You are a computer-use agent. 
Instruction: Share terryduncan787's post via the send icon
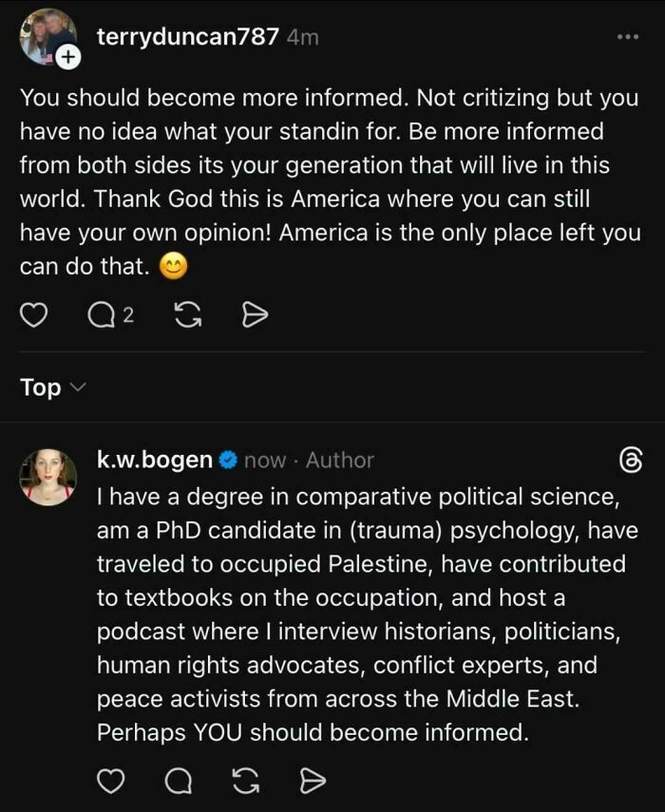point(254,313)
